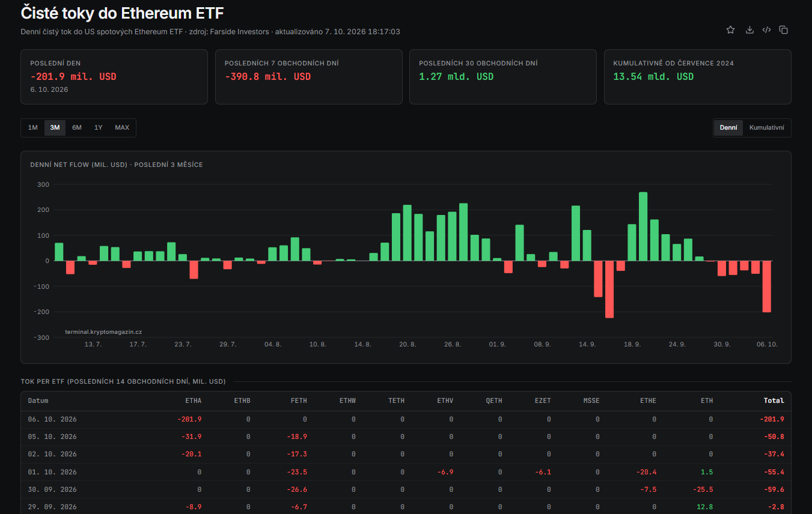Click the 06. 10. 2026 date cell

coord(52,419)
